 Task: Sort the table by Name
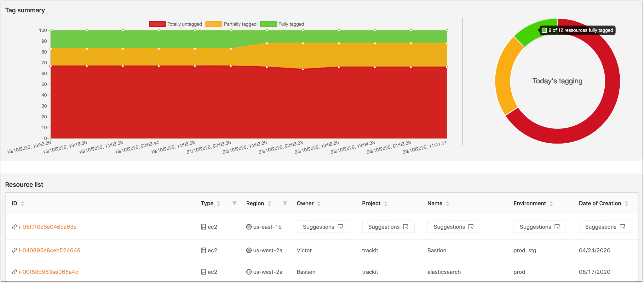[x=447, y=204]
